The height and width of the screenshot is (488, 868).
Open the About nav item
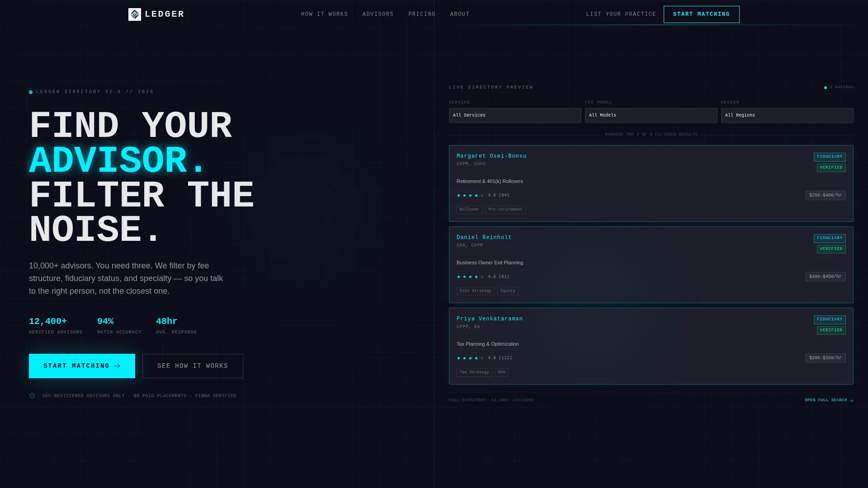(460, 14)
